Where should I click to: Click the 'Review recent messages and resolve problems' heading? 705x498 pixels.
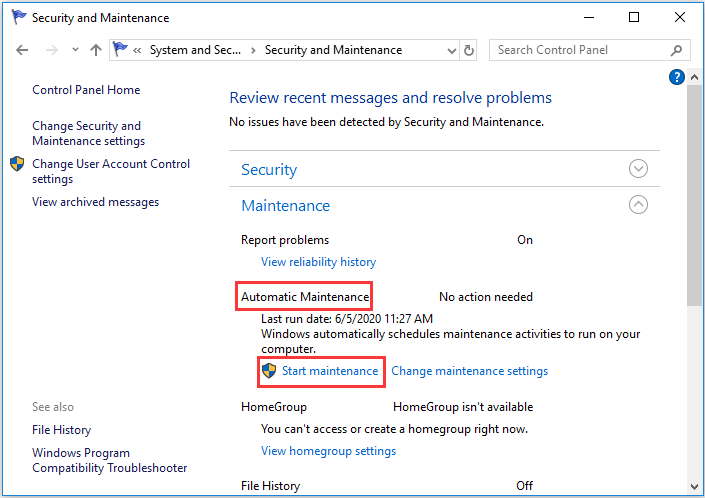tap(390, 98)
